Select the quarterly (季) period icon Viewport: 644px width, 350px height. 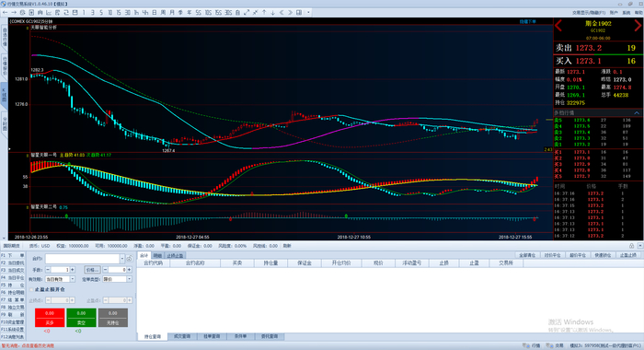[180, 13]
